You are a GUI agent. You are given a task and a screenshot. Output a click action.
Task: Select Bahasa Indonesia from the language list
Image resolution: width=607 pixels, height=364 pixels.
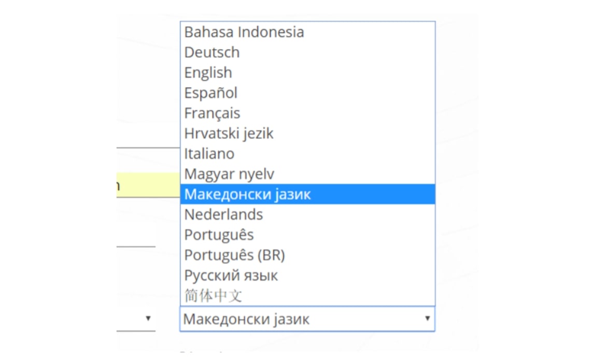pyautogui.click(x=244, y=32)
